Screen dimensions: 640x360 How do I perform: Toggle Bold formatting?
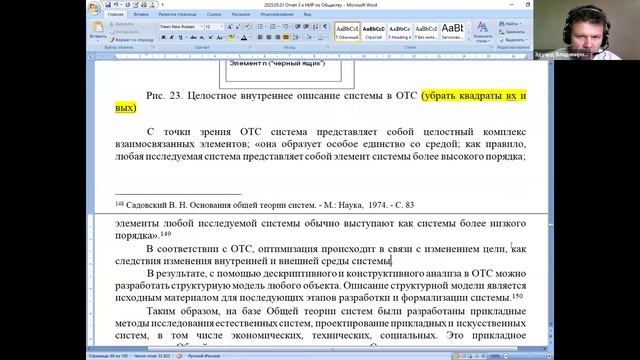(163, 37)
